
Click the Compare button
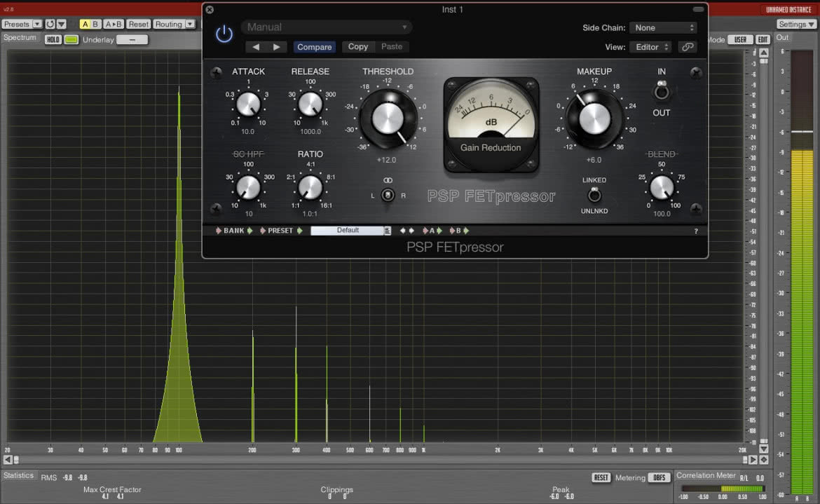pyautogui.click(x=314, y=47)
